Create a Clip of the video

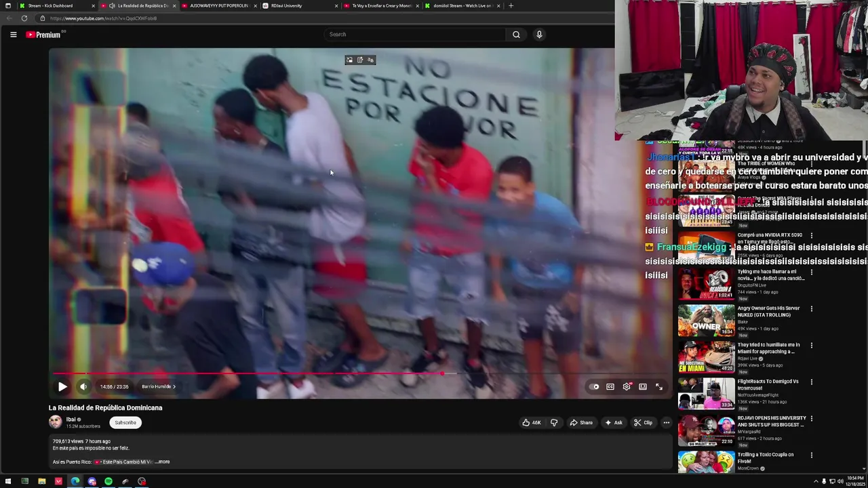643,423
